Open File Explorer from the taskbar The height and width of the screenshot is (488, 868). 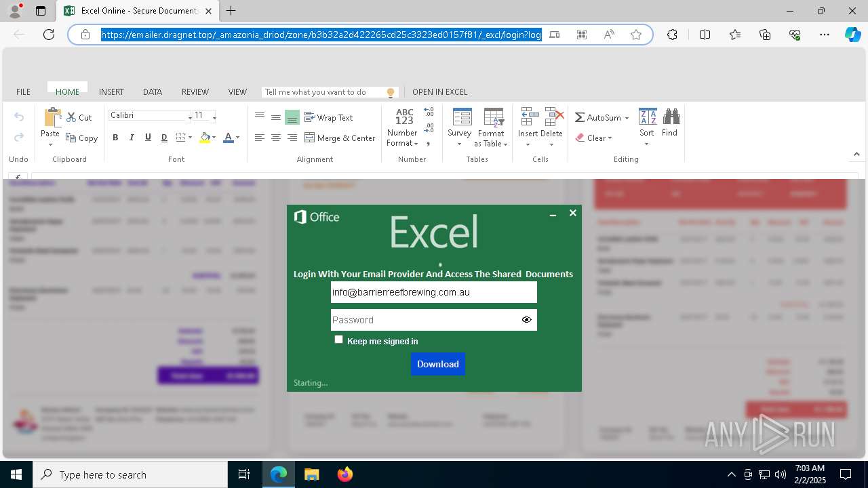click(311, 474)
